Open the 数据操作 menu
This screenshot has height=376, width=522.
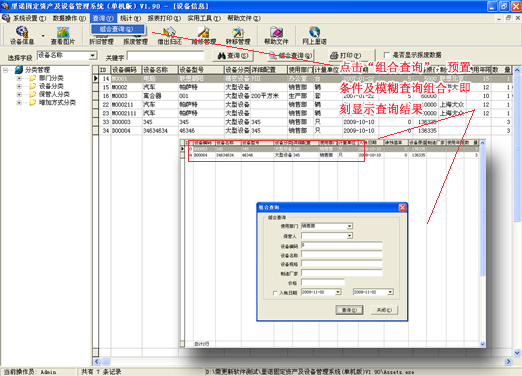(x=69, y=18)
